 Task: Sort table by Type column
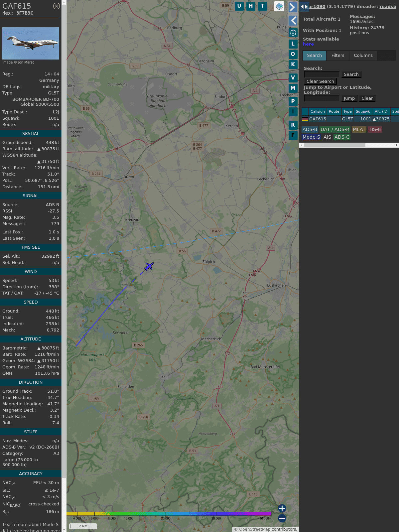click(347, 112)
